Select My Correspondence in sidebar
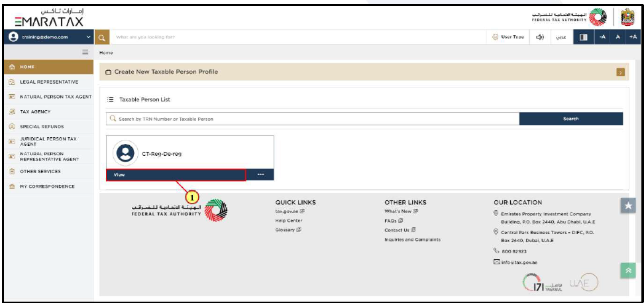The image size is (644, 303). [x=46, y=186]
